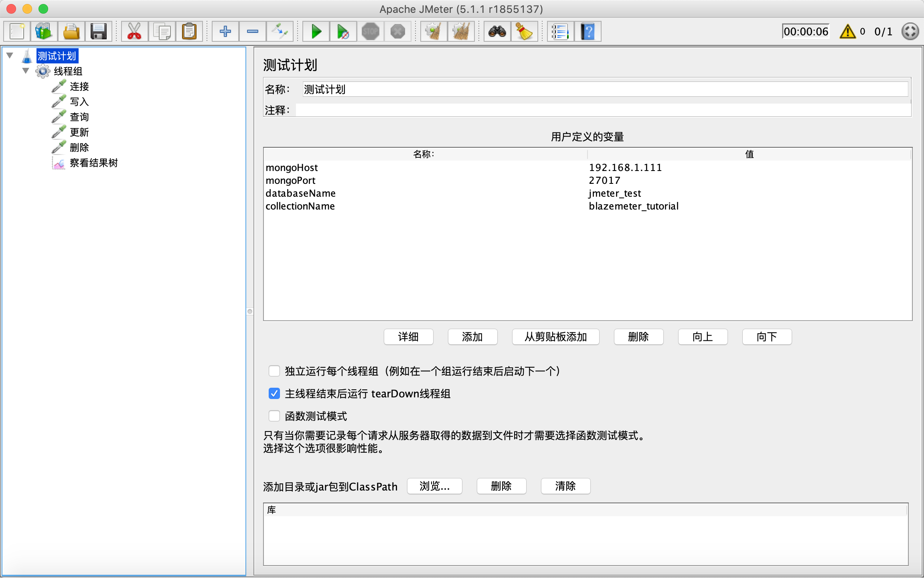Viewport: 924px width, 578px height.
Task: Select the 删除 sampler in tree
Action: click(x=79, y=148)
